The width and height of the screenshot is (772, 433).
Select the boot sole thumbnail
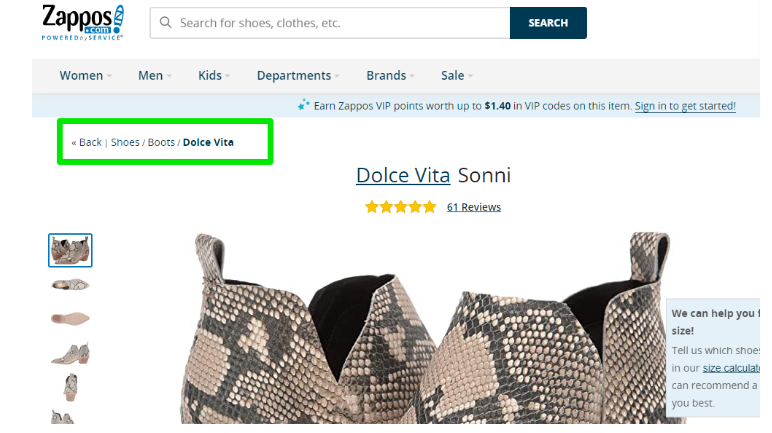70,318
